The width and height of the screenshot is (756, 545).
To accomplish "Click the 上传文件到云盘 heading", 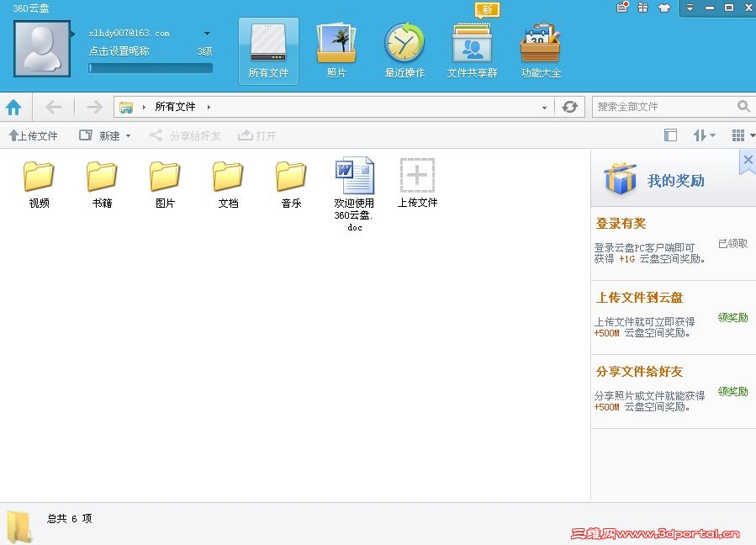I will click(x=639, y=298).
